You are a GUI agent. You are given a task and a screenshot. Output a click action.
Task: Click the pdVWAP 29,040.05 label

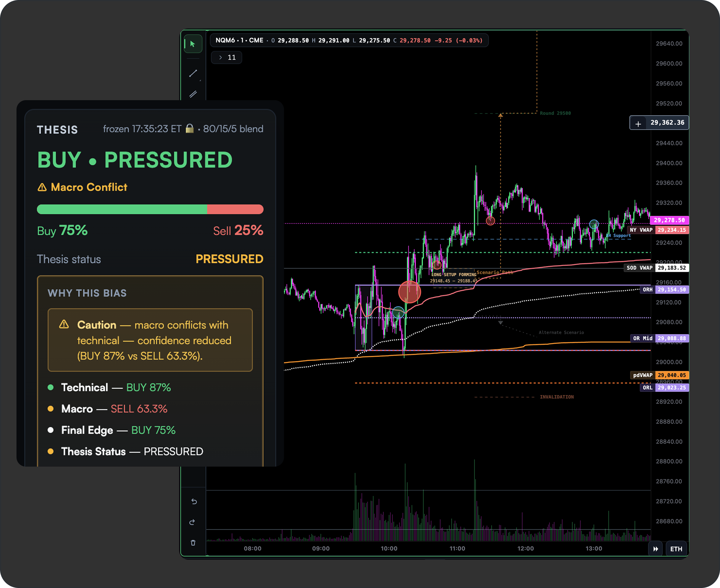[659, 375]
